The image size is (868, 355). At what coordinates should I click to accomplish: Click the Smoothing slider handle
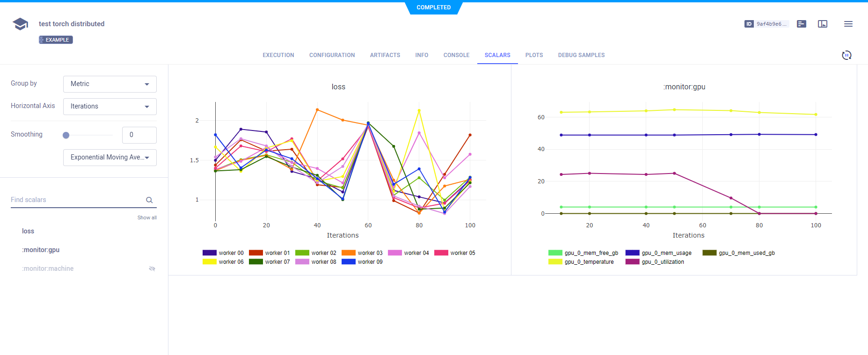tap(66, 135)
